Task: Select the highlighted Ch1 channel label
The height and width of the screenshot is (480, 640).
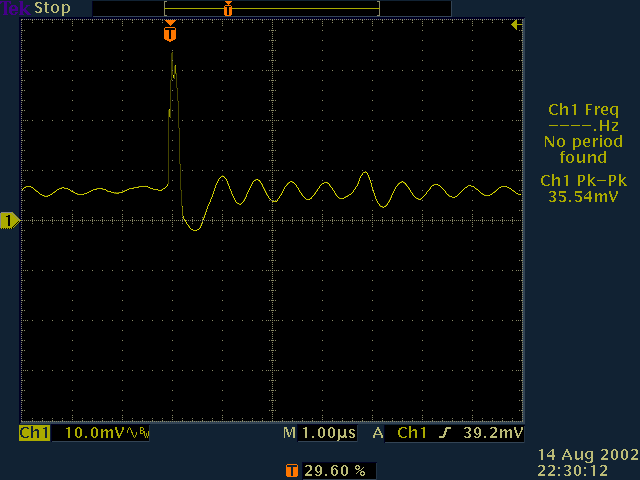Action: 35,434
